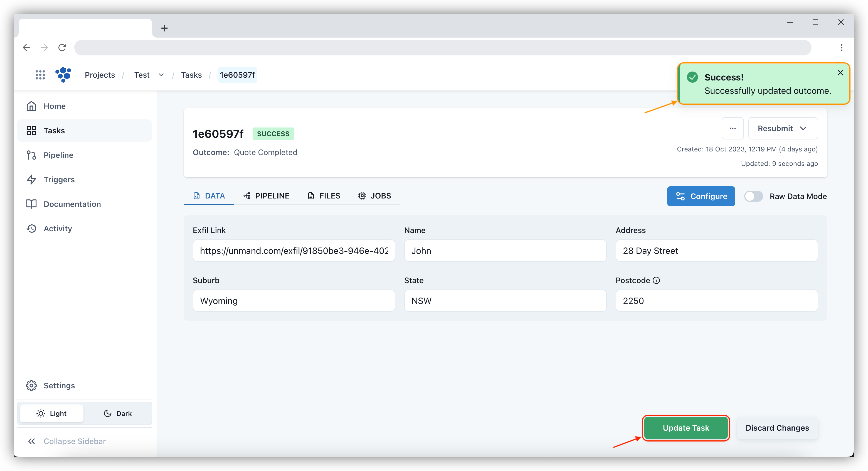Click the Update Task button
The width and height of the screenshot is (868, 471).
[686, 428]
